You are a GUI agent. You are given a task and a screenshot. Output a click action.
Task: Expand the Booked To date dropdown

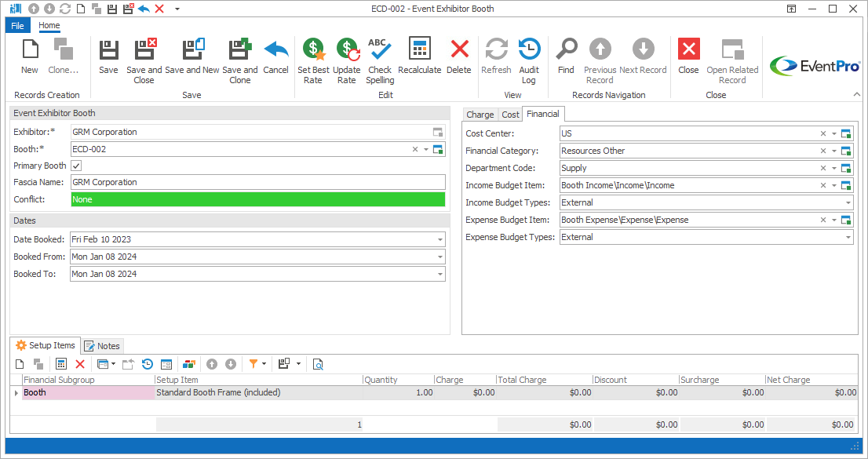click(x=440, y=274)
